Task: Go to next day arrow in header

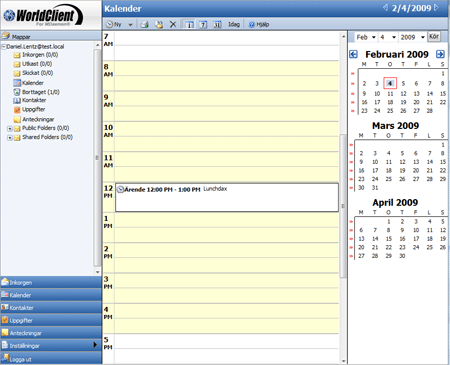Action: pyautogui.click(x=436, y=8)
